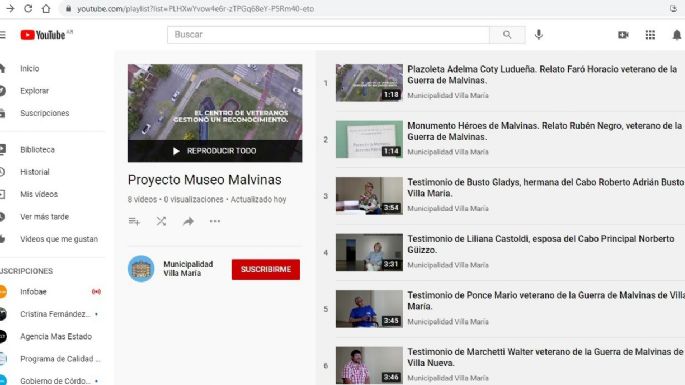Click the search magnifier button
This screenshot has height=385, width=685.
tap(507, 35)
